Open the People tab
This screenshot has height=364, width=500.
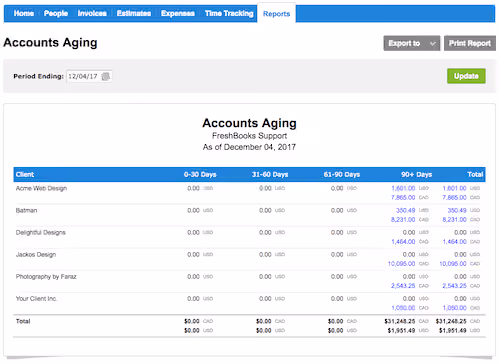point(56,13)
